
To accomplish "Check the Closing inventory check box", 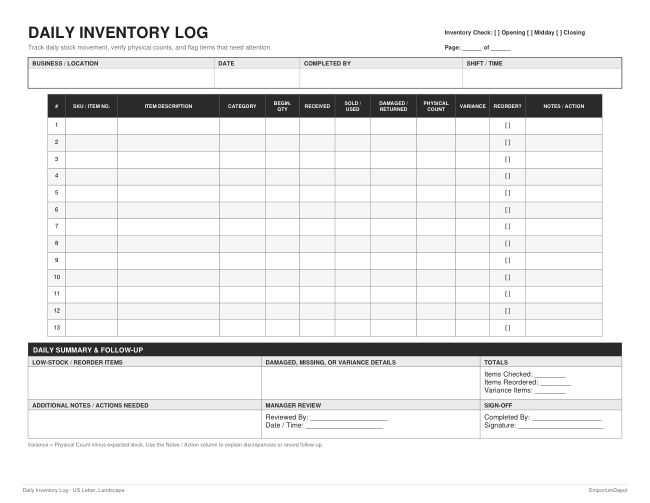I will [559, 33].
